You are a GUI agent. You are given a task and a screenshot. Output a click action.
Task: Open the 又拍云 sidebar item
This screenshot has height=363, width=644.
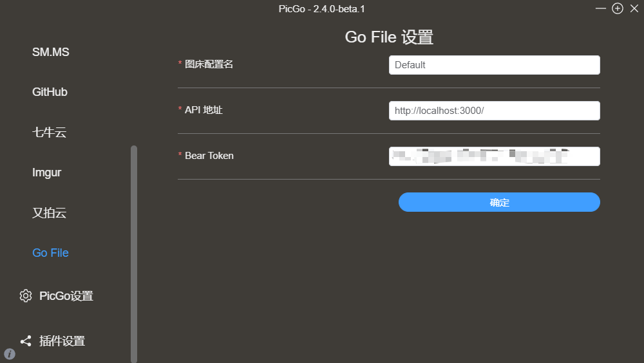50,212
